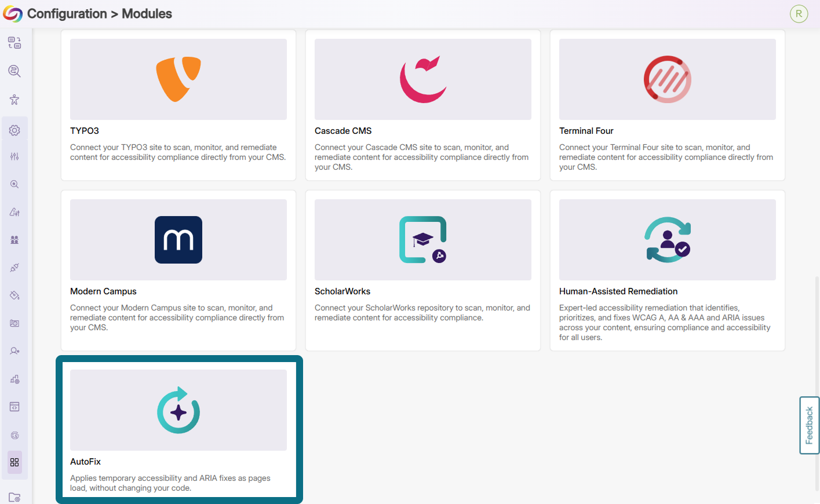Viewport: 820px width, 504px height.
Task: Open the G logo icon in sidebar
Action: tap(14, 435)
